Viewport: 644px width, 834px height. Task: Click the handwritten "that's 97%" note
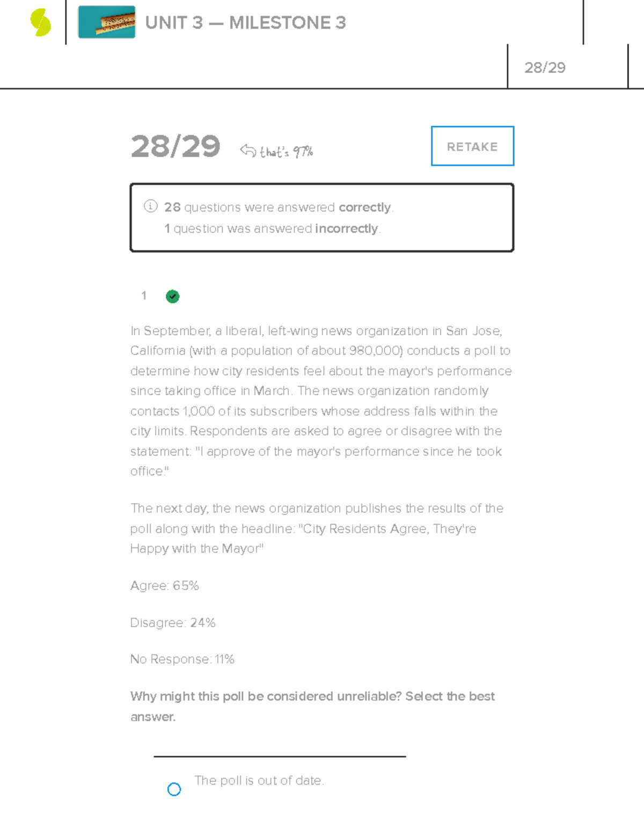point(286,152)
